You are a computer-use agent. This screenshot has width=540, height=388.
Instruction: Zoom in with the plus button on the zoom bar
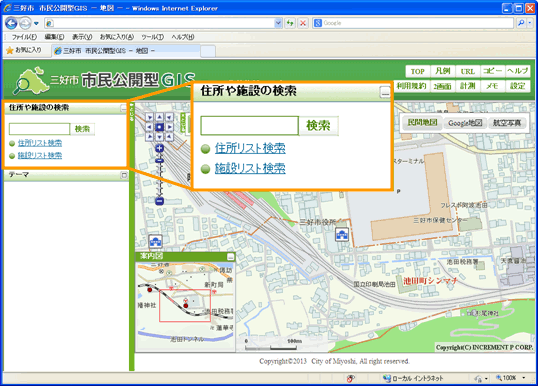(159, 148)
